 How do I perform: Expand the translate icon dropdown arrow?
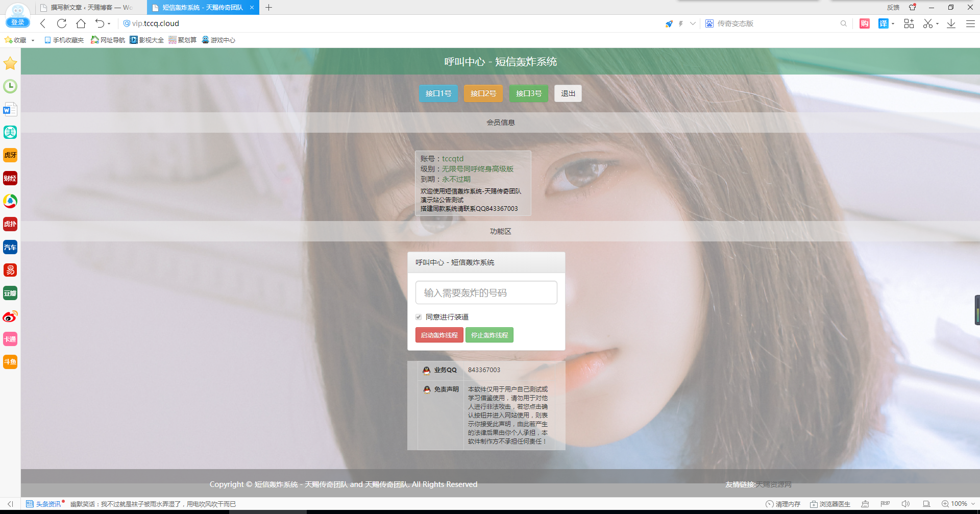pos(893,23)
